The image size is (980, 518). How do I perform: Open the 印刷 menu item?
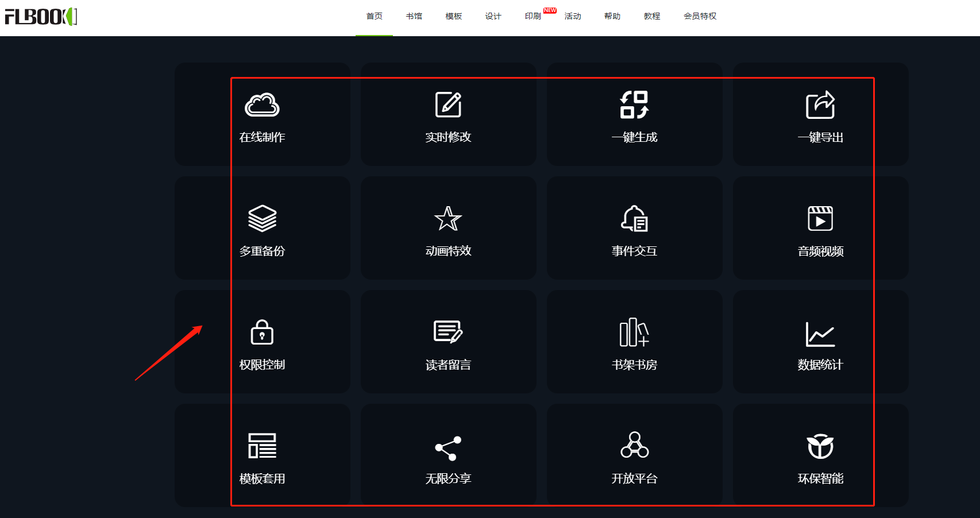[x=533, y=16]
